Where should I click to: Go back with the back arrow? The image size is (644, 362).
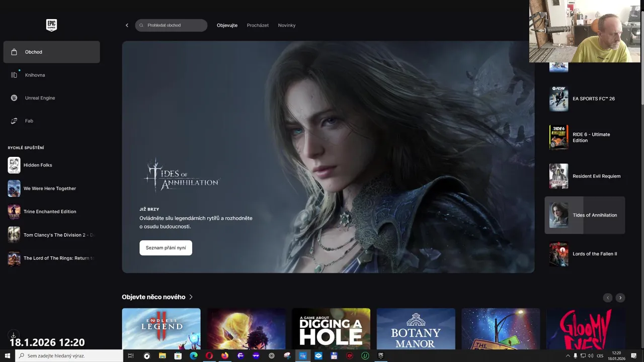[127, 25]
